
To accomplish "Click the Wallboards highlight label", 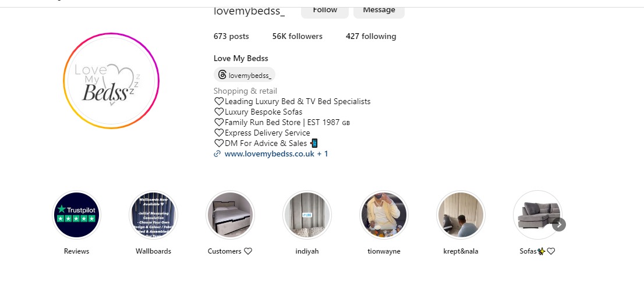I will pyautogui.click(x=153, y=251).
